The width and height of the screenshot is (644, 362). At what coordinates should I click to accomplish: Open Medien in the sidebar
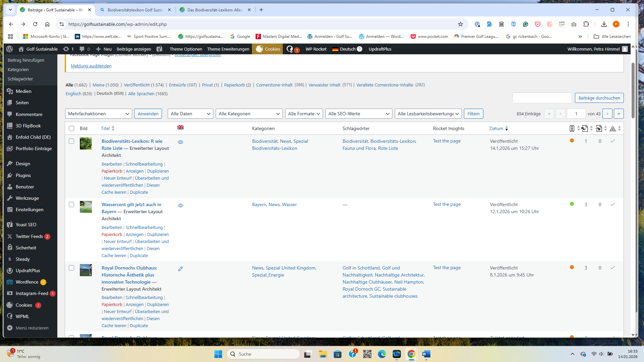[x=23, y=91]
